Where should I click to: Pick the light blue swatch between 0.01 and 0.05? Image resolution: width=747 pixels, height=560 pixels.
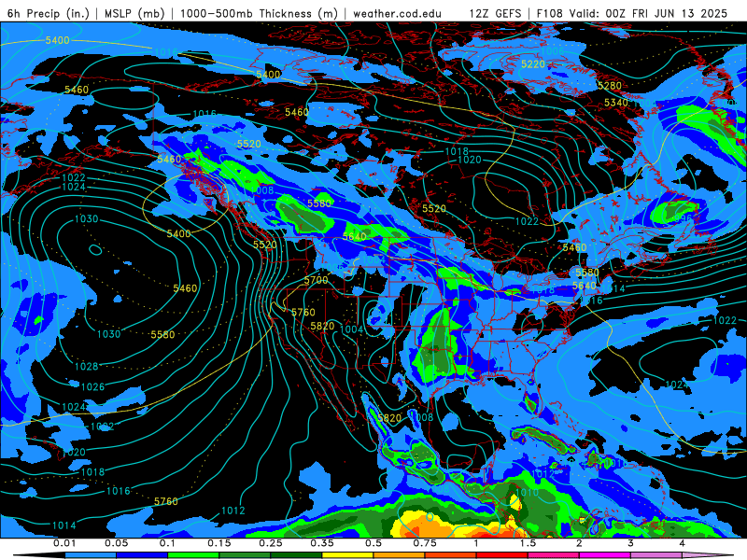pyautogui.click(x=91, y=555)
